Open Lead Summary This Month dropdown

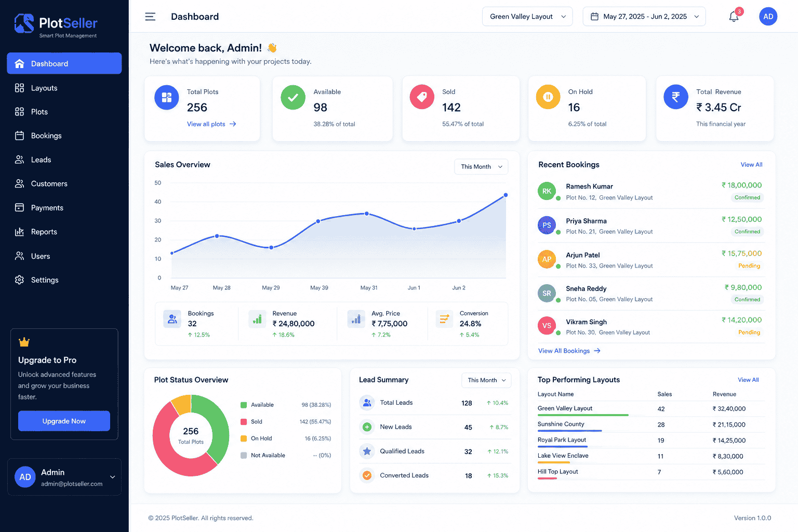pyautogui.click(x=486, y=380)
